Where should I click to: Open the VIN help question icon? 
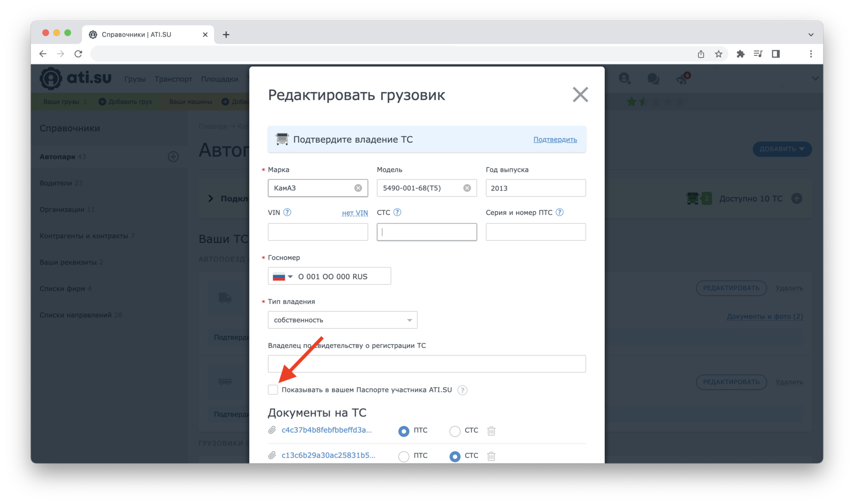coord(287,212)
